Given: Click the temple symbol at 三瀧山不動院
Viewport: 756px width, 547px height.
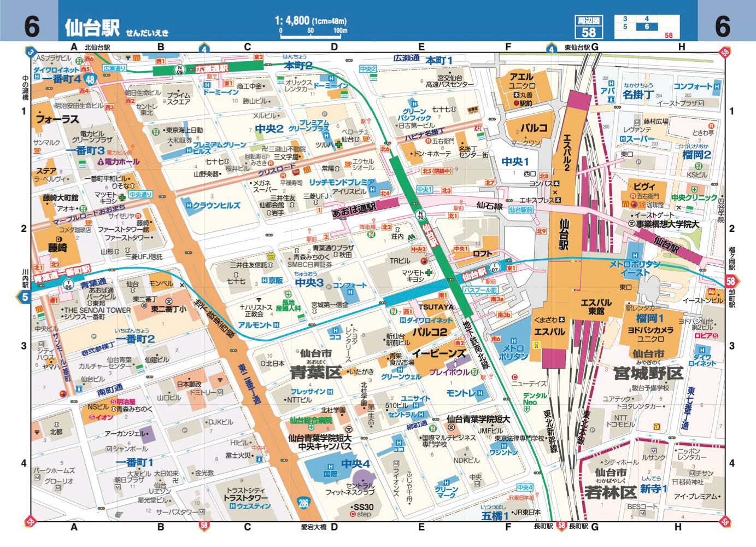Looking at the screenshot, I should pyautogui.click(x=265, y=149).
